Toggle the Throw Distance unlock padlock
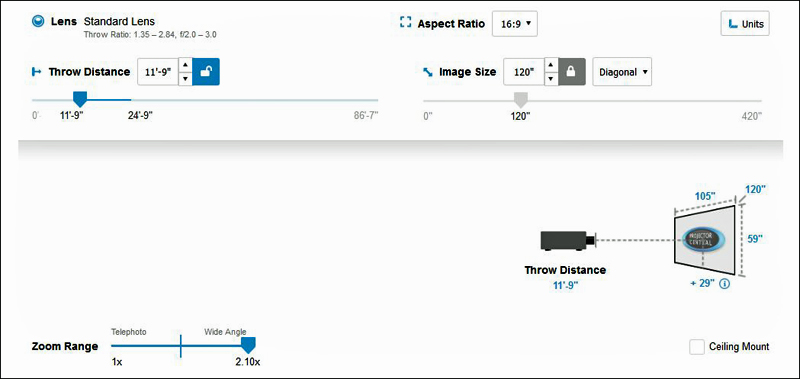 point(206,72)
